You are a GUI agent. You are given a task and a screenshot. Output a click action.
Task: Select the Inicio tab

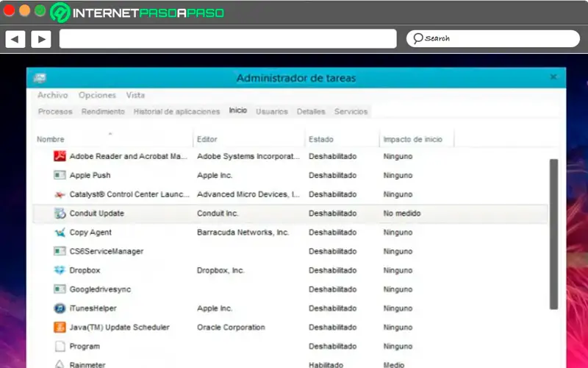pos(238,110)
